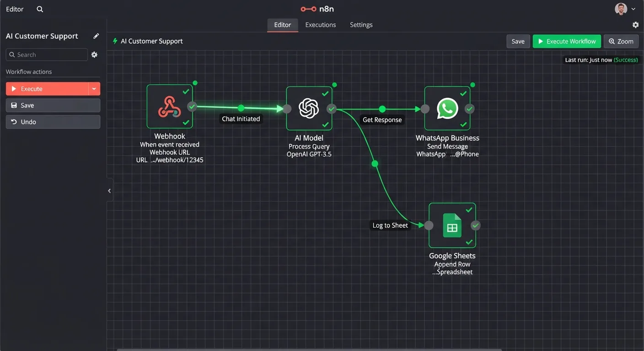Click the Google Sheets output connector

tap(476, 225)
